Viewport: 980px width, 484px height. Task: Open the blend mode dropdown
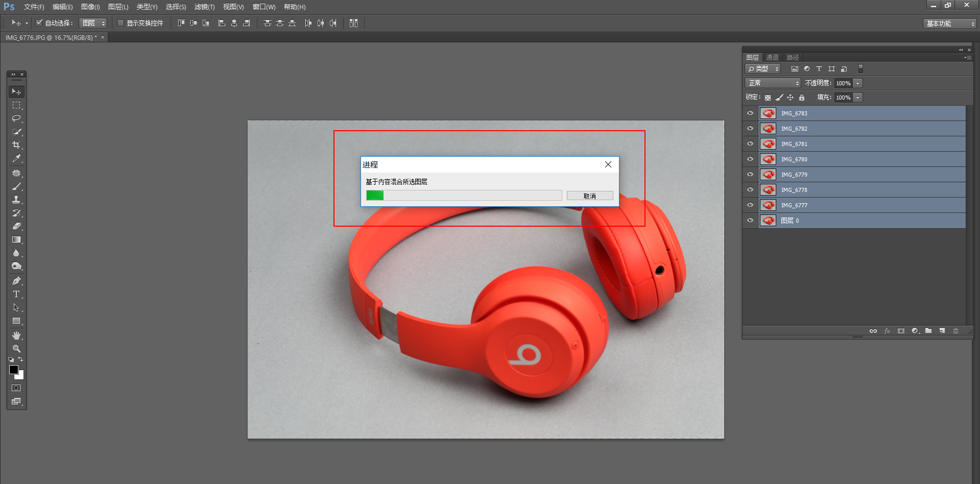[x=773, y=83]
